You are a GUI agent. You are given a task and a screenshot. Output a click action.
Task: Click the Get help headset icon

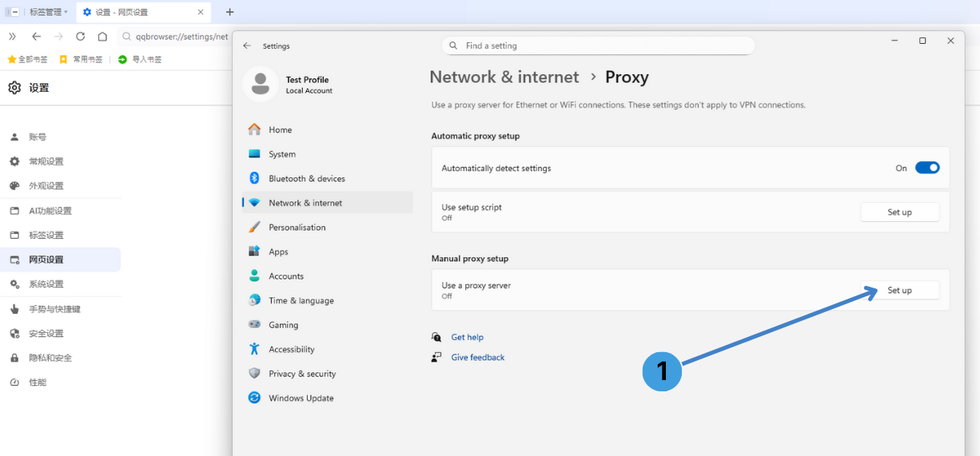[x=436, y=337]
